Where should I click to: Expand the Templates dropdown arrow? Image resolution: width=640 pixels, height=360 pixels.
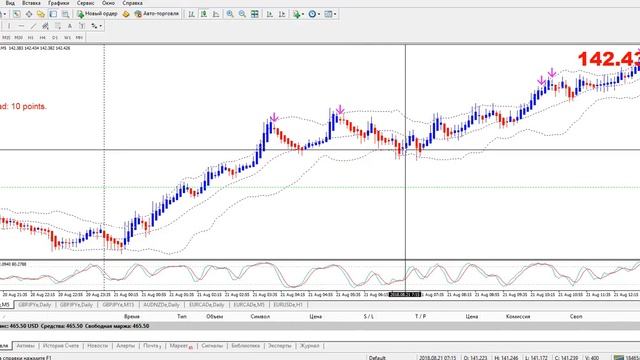(335, 14)
